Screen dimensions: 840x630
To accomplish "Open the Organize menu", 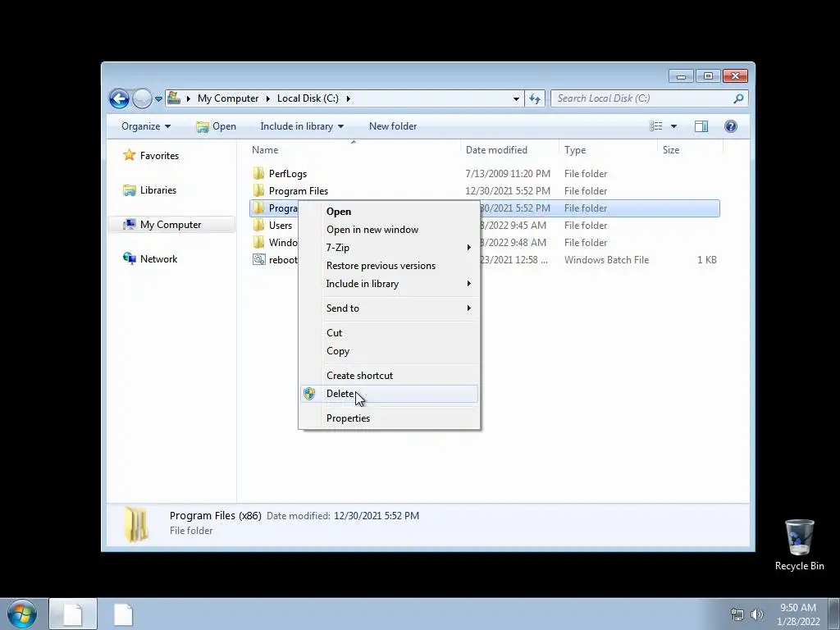I will 146,126.
